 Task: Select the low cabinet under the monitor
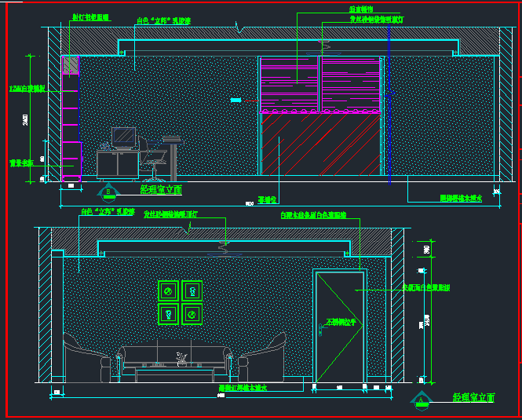118,165
